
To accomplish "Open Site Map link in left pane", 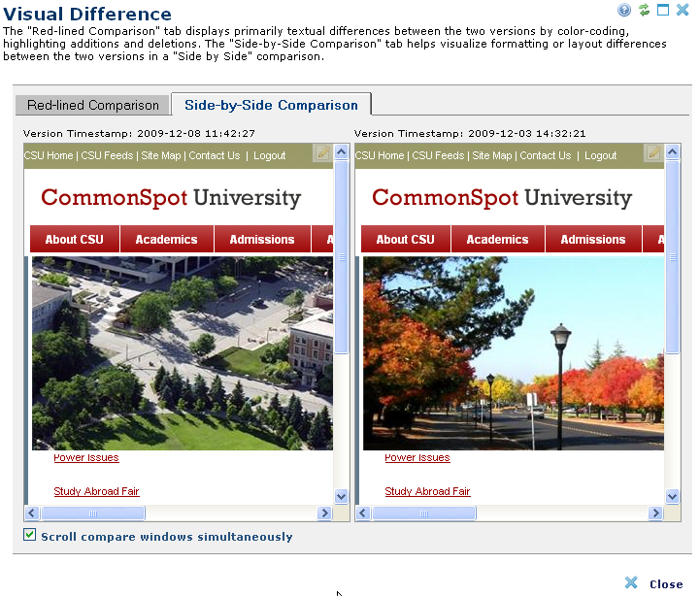I will coord(161,155).
